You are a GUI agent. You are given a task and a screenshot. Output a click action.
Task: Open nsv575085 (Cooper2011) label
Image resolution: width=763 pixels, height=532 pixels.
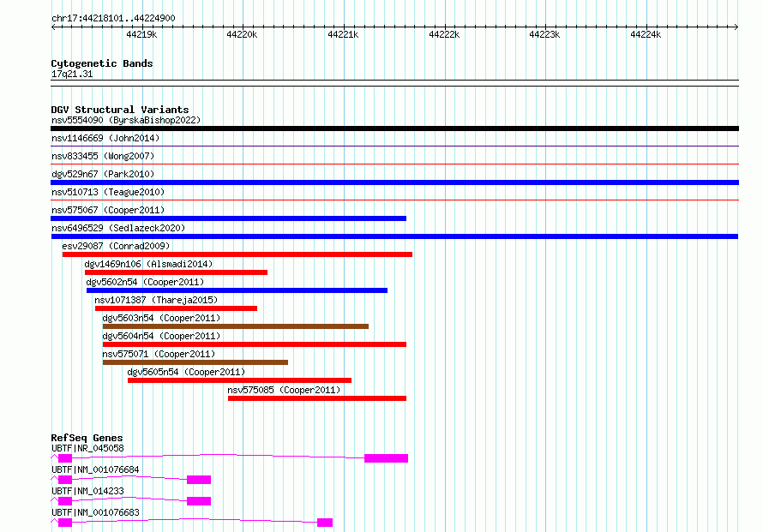pyautogui.click(x=284, y=390)
